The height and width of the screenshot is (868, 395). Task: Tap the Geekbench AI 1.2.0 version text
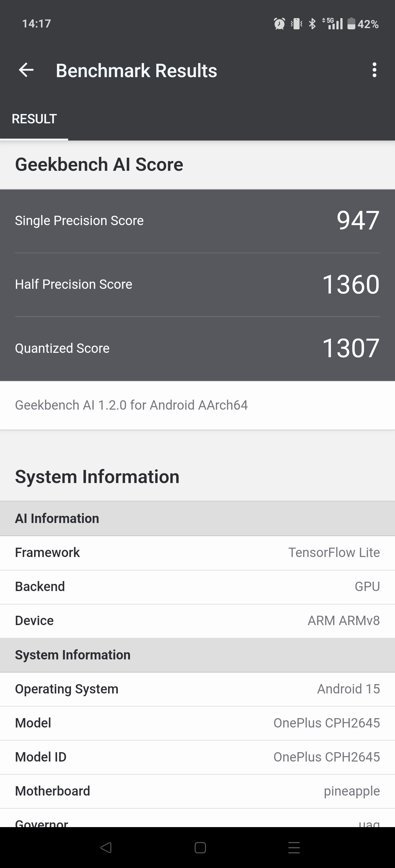[131, 405]
